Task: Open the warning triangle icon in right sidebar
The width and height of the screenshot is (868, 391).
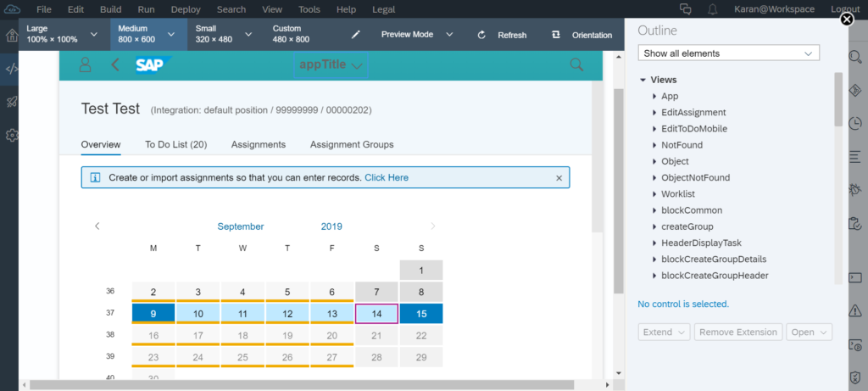Action: pos(855,310)
